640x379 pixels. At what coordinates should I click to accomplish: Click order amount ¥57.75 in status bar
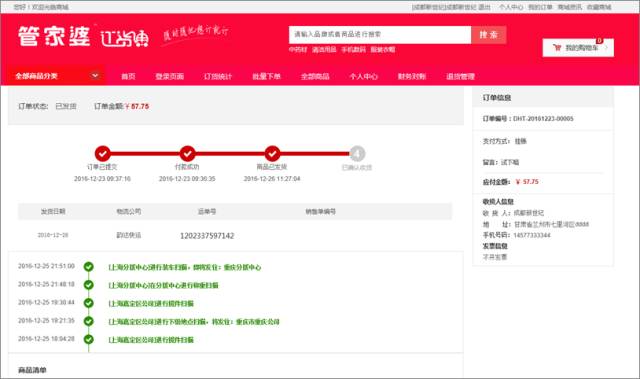pyautogui.click(x=137, y=106)
